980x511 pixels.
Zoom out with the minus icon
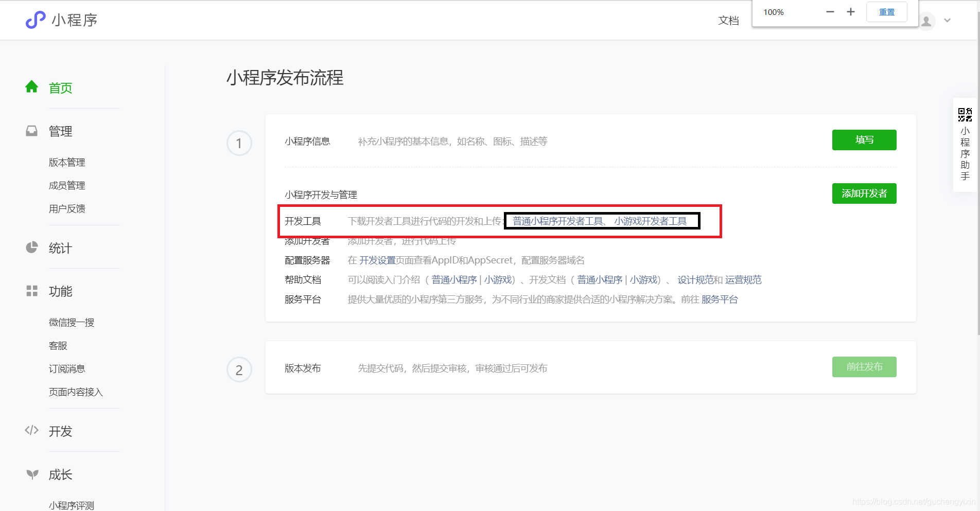pos(830,12)
